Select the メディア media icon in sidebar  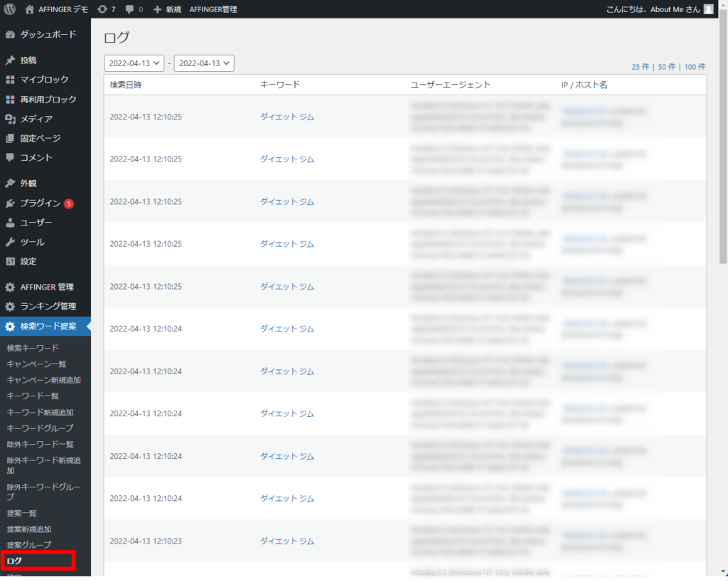[x=10, y=119]
